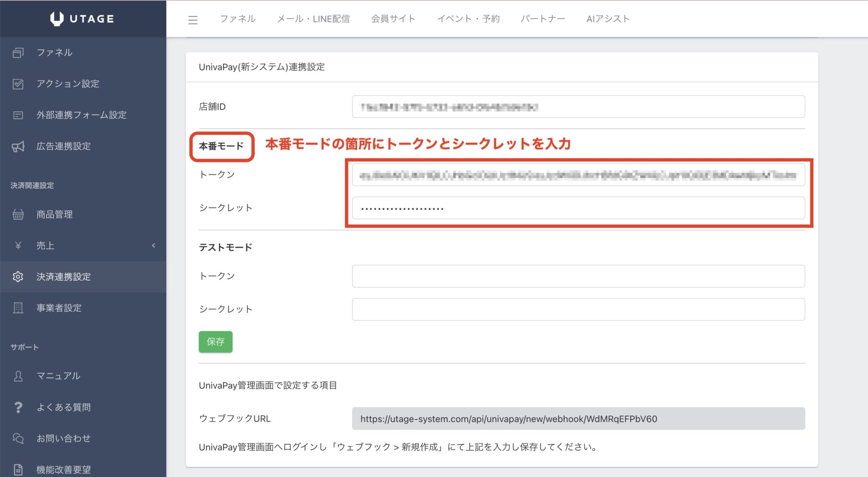Select the 広告連携設定 megaphone icon
The width and height of the screenshot is (868, 477).
click(17, 146)
